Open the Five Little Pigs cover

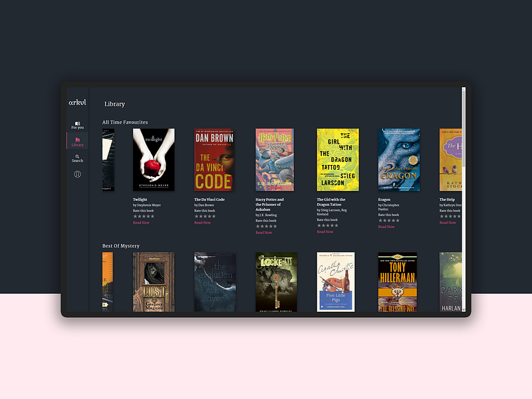(336, 282)
